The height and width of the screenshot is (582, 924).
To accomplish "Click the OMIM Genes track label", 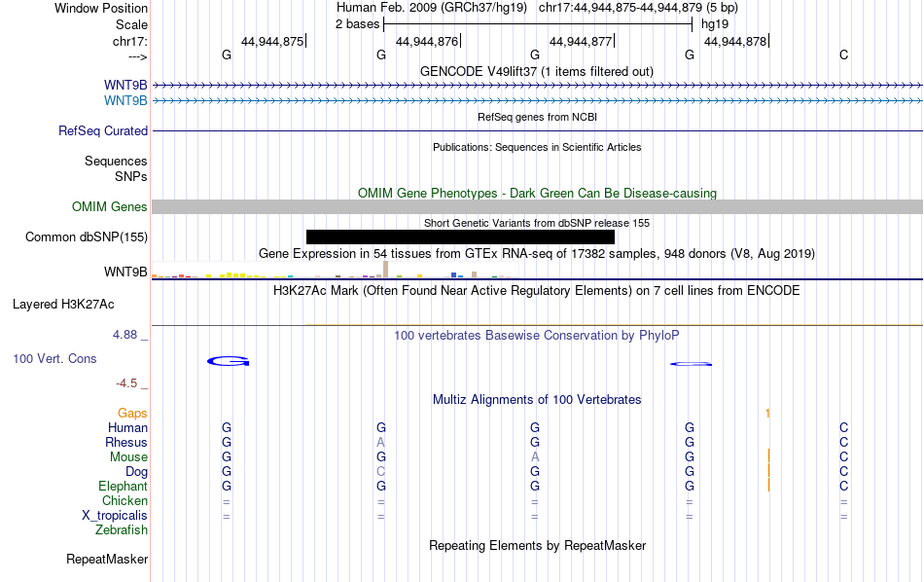I will [x=110, y=207].
